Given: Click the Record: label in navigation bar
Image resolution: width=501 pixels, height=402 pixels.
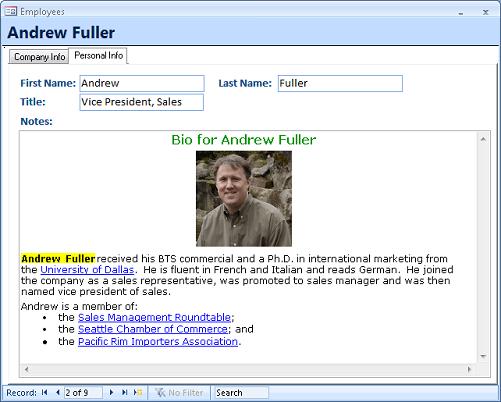Looking at the screenshot, I should coord(21,393).
